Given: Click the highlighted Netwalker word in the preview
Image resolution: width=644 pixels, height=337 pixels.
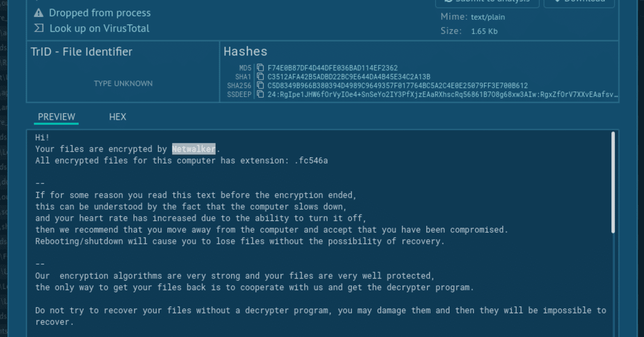Looking at the screenshot, I should click(x=194, y=149).
